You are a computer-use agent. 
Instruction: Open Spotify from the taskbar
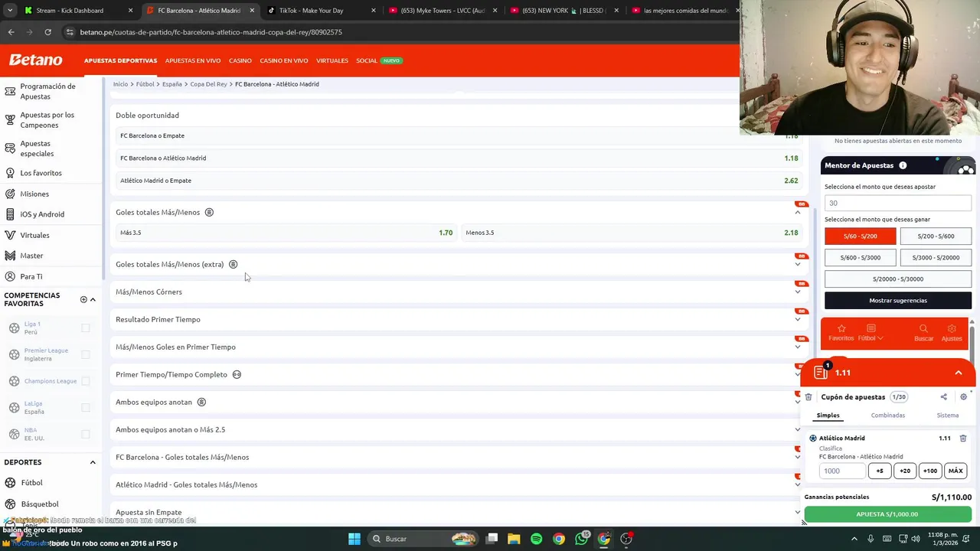point(536,539)
